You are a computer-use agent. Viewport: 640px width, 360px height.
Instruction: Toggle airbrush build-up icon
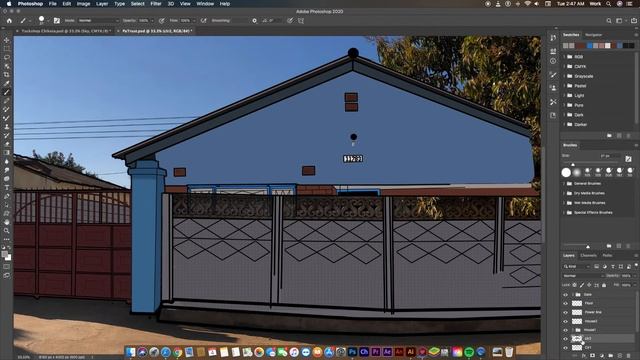click(x=204, y=20)
